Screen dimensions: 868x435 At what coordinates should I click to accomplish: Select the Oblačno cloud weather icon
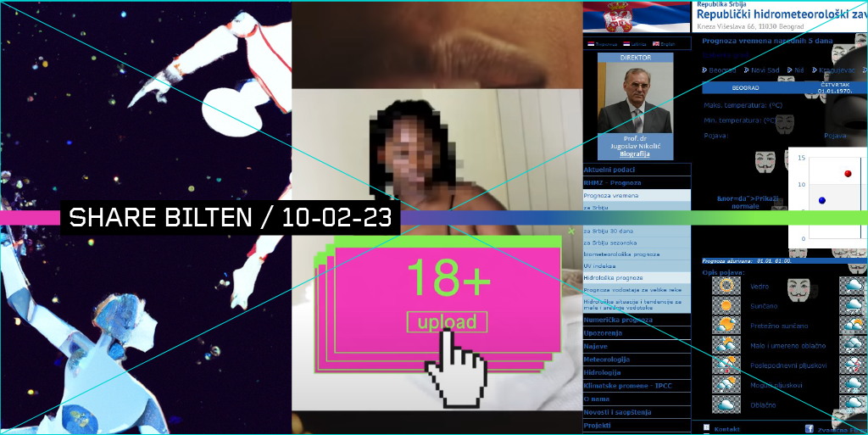point(726,404)
